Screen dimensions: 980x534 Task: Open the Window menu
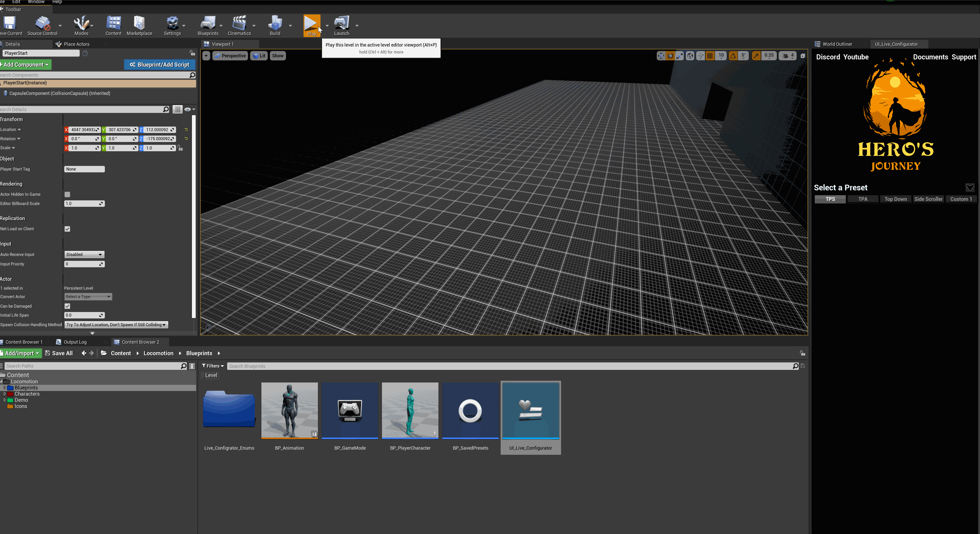pyautogui.click(x=36, y=2)
